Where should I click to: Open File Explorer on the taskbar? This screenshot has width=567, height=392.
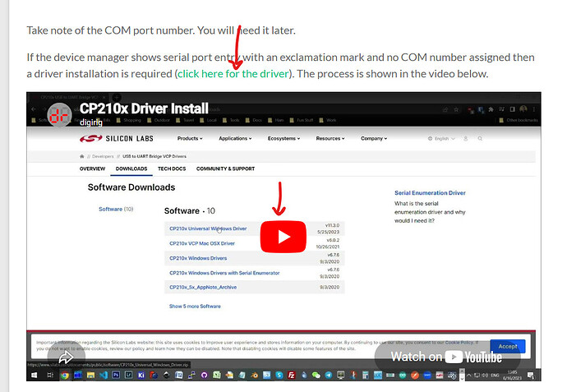[90, 376]
